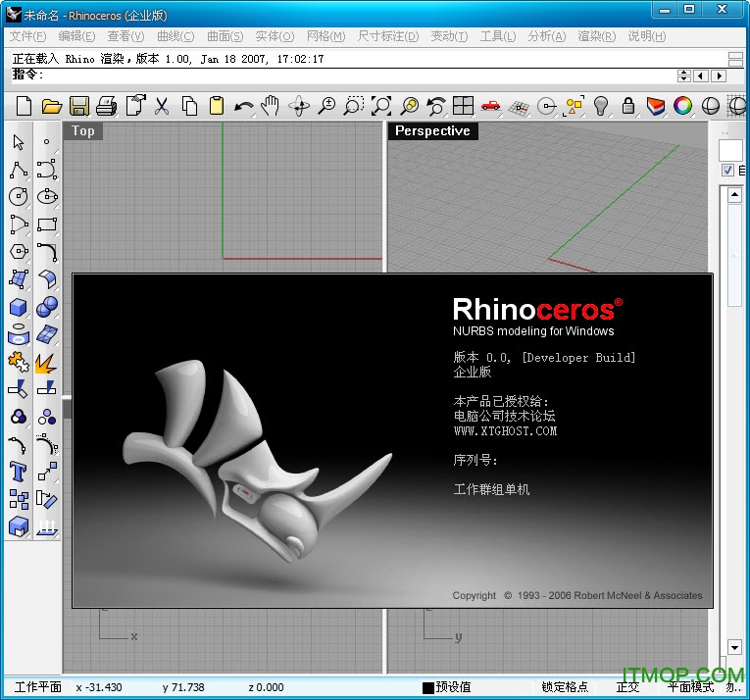This screenshot has height=700, width=750.
Task: Open the Top viewport title menu
Action: click(83, 131)
